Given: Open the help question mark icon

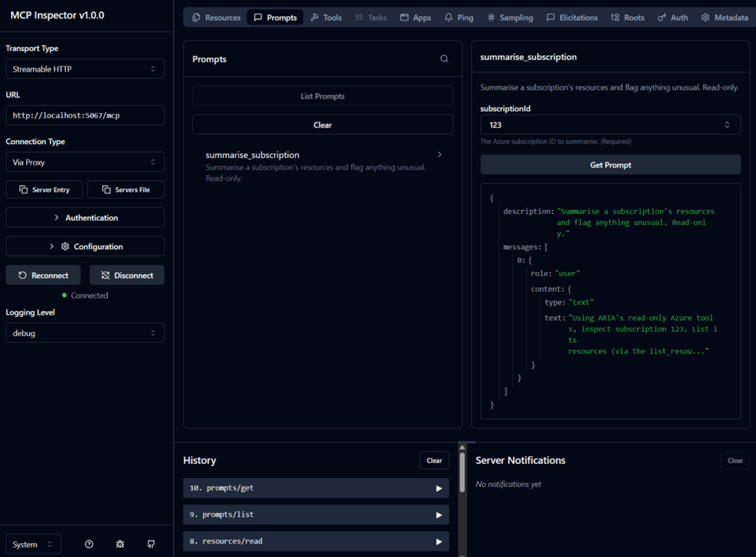Looking at the screenshot, I should tap(89, 544).
